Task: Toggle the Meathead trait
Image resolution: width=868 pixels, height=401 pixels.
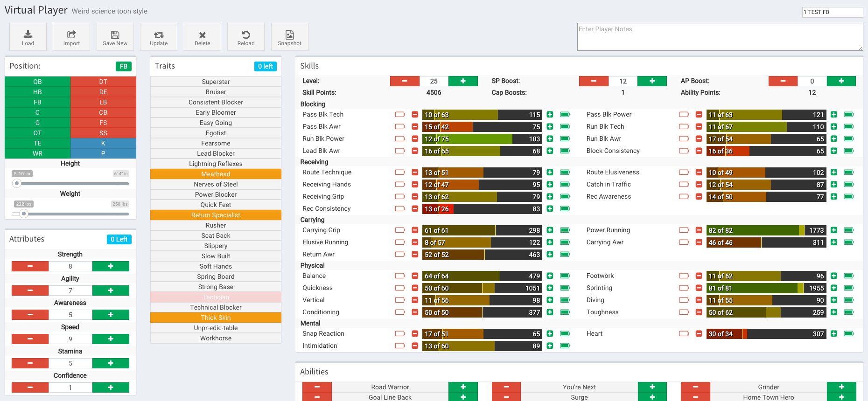Action: [216, 174]
